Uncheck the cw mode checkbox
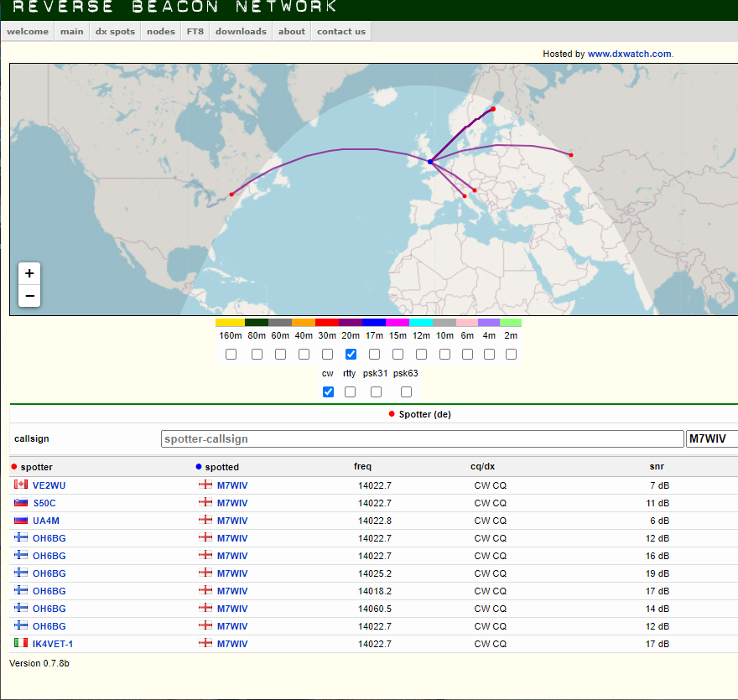This screenshot has height=700, width=738. (329, 391)
